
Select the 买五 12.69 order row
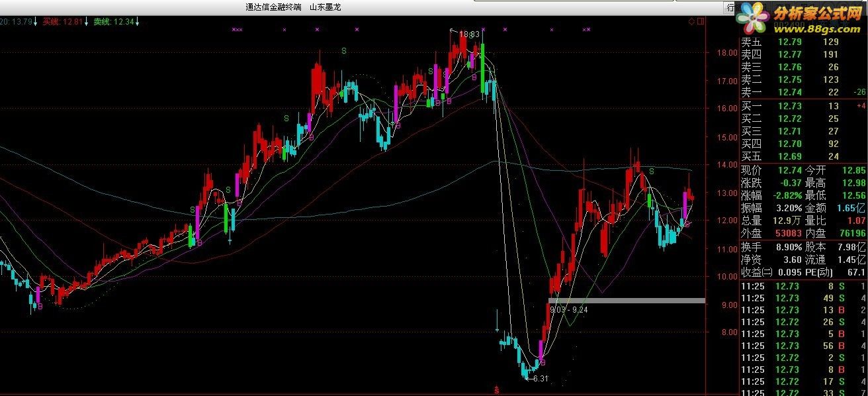[803, 156]
